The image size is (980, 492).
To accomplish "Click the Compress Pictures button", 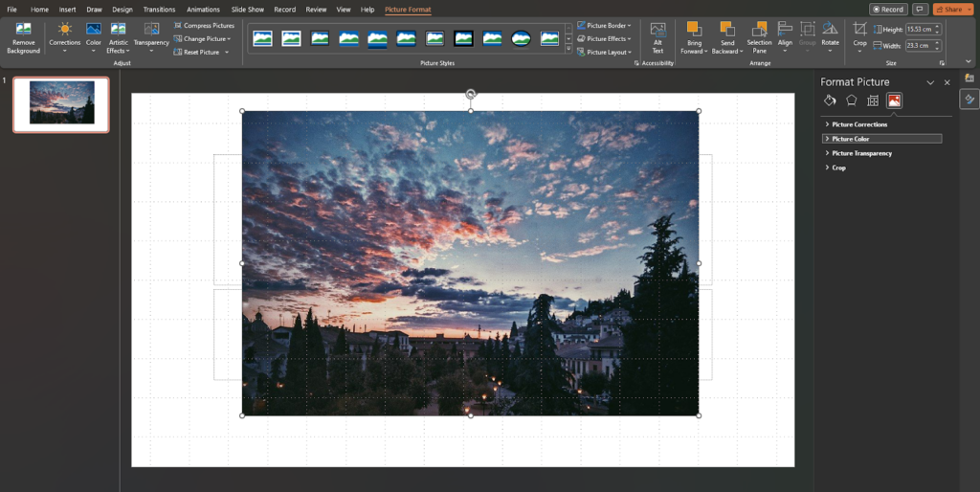I will click(204, 26).
